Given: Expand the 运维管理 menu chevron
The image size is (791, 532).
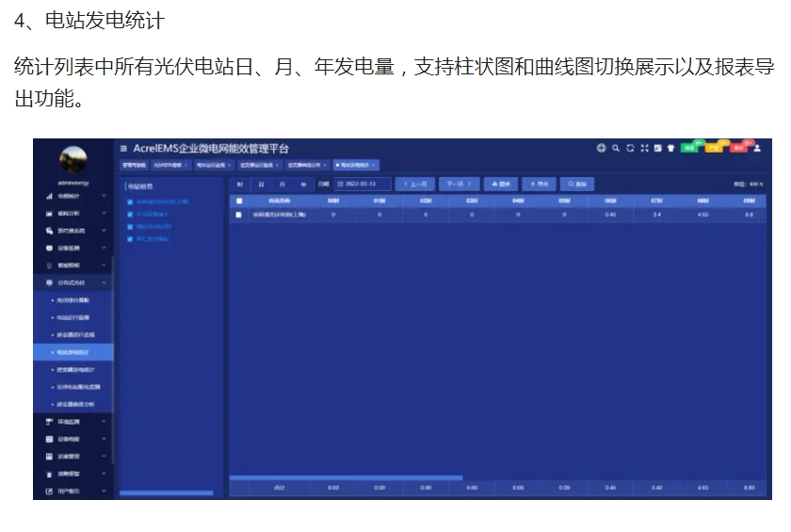Looking at the screenshot, I should click(104, 457).
